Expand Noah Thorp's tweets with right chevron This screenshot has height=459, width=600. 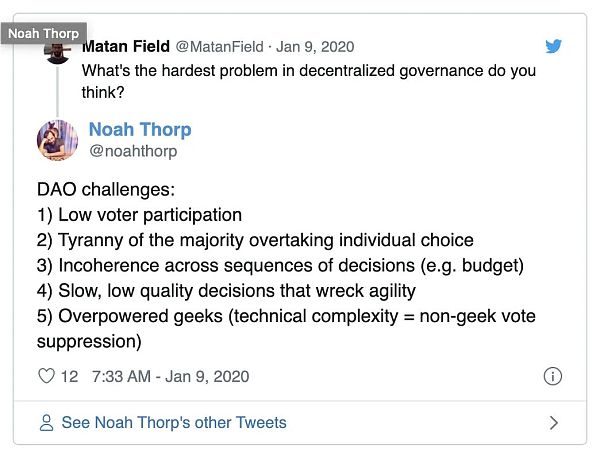[x=554, y=423]
